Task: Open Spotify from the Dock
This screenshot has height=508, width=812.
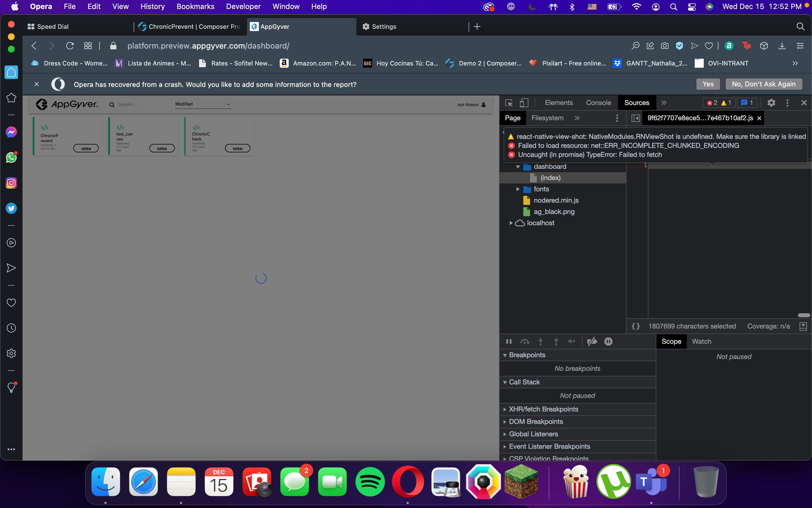Action: click(x=370, y=482)
